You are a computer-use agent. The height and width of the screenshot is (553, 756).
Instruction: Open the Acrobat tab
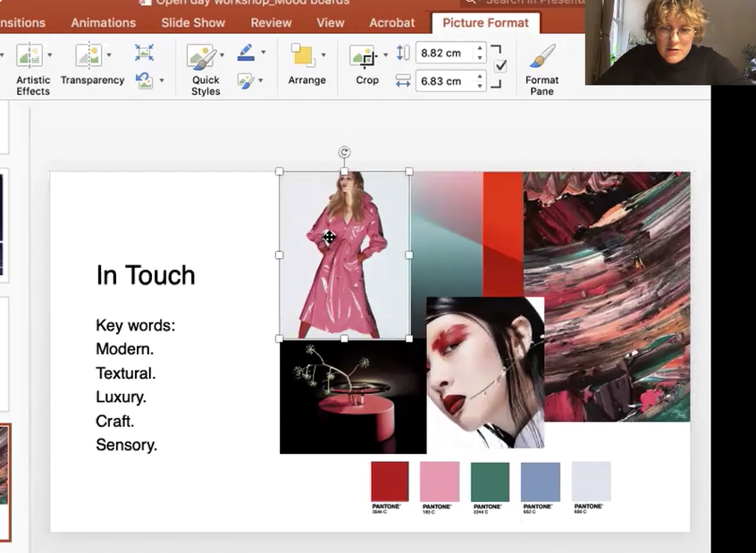tap(392, 22)
